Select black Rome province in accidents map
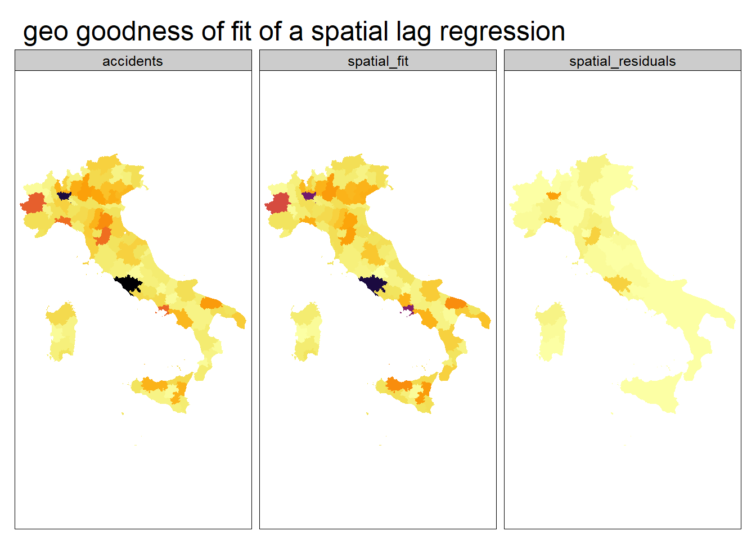Image resolution: width=756 pixels, height=540 pixels. (129, 283)
